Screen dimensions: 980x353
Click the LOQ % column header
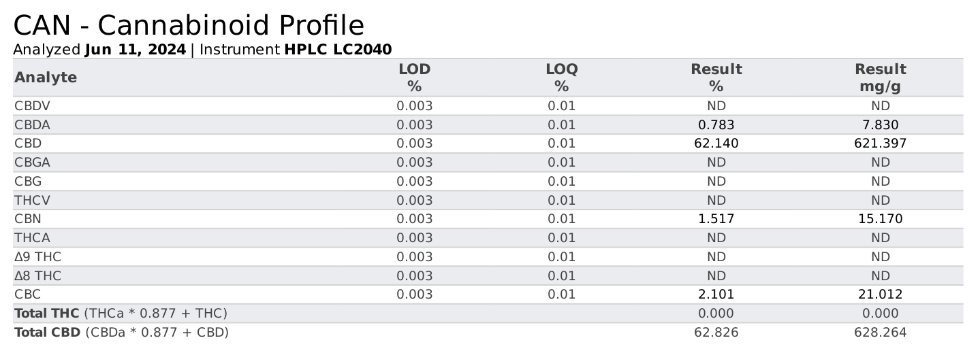[x=562, y=78]
